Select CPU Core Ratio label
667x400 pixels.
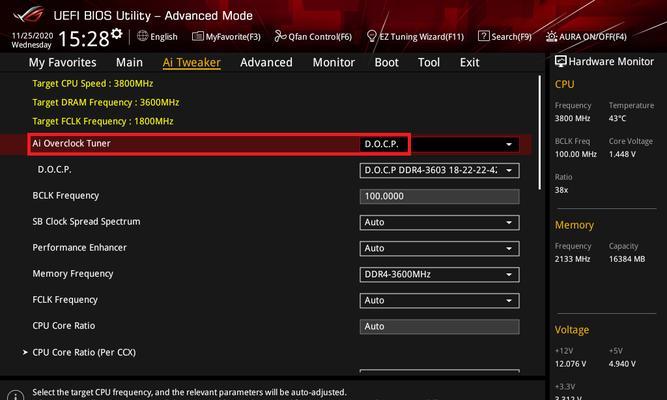[x=64, y=326]
